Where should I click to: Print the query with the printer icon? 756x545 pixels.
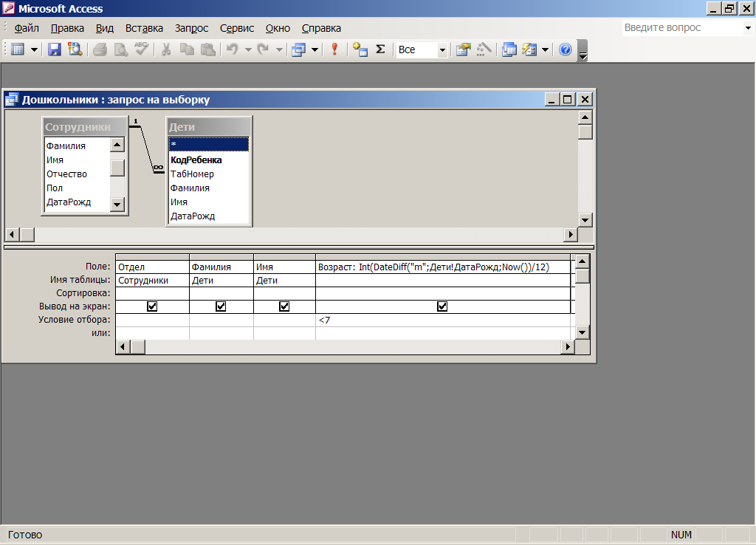pos(100,49)
